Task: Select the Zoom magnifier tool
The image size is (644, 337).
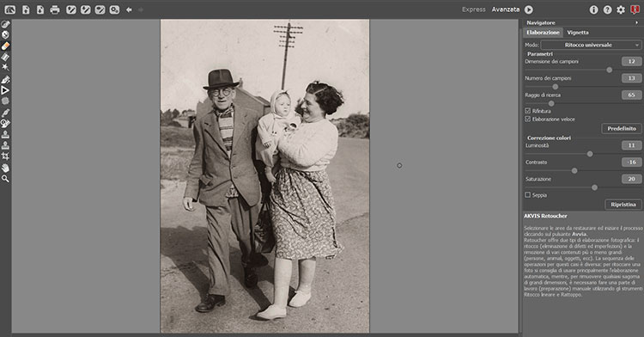Action: point(5,179)
